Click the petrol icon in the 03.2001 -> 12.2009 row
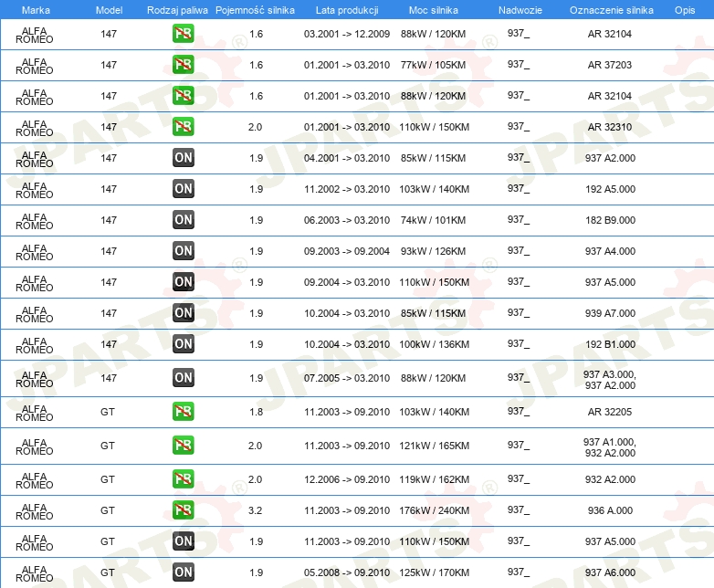The height and width of the screenshot is (588, 714). [183, 34]
